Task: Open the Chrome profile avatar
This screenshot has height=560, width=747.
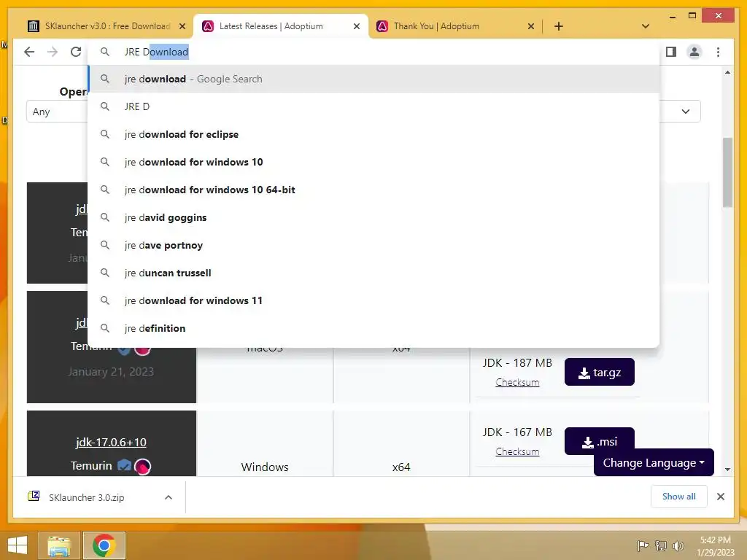Action: pyautogui.click(x=694, y=52)
